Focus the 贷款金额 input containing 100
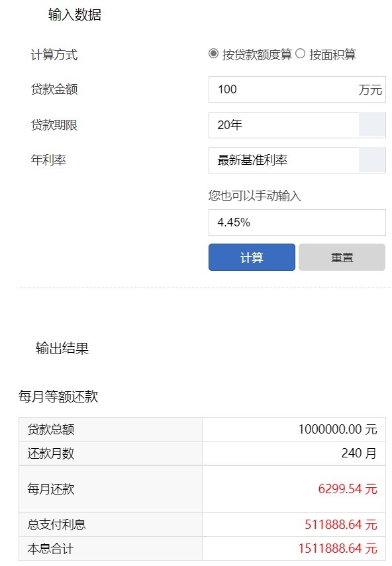The image size is (392, 566). tap(297, 89)
